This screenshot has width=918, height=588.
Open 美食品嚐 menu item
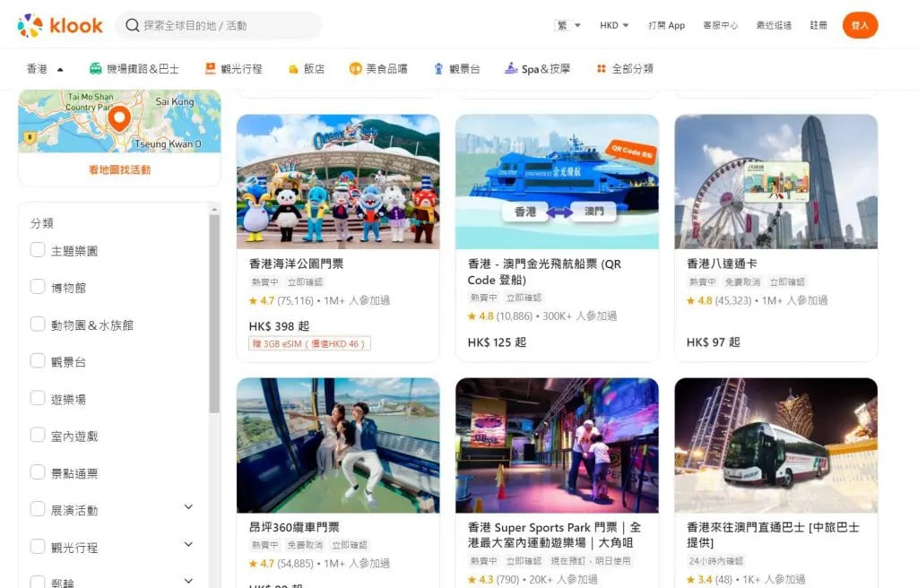pos(378,68)
